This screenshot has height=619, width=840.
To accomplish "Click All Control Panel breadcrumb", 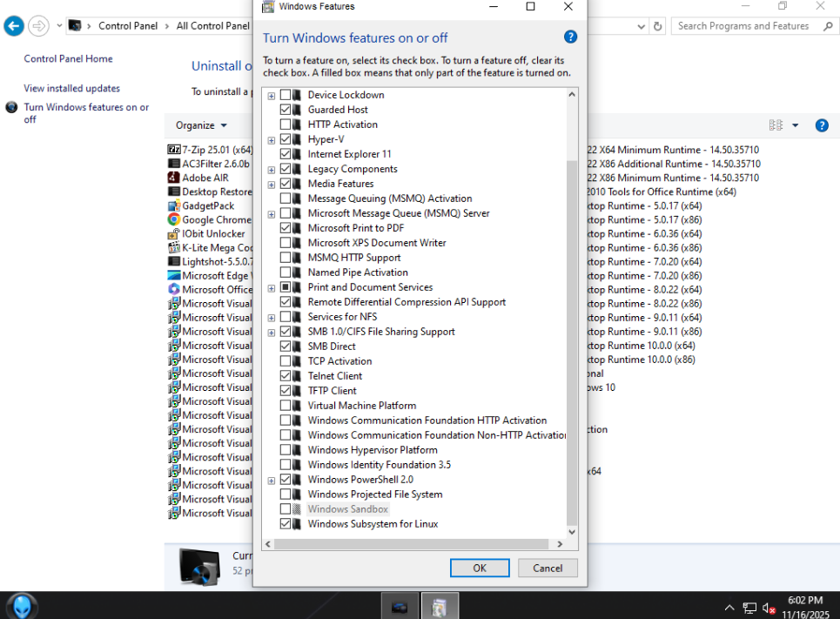I will click(212, 26).
